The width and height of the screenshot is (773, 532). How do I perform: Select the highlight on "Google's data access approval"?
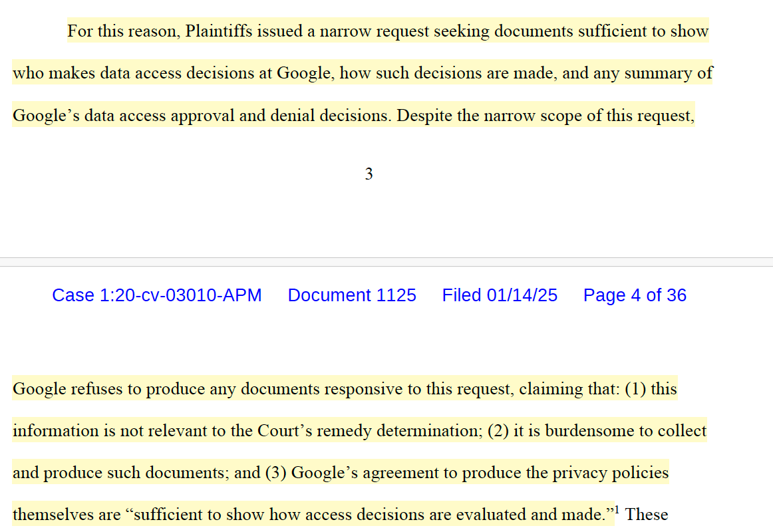click(x=132, y=116)
